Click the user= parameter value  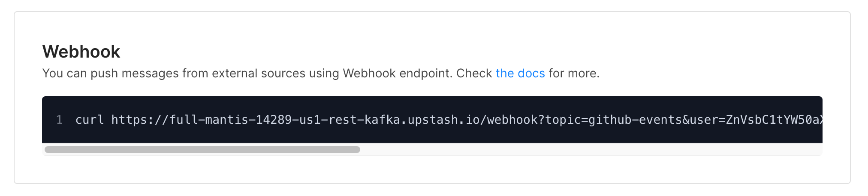point(772,120)
